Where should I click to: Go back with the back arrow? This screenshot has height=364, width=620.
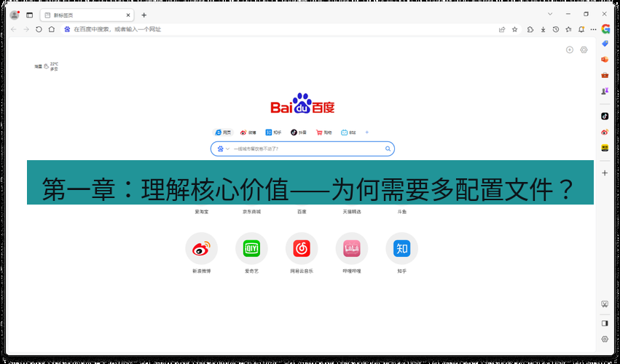13,29
